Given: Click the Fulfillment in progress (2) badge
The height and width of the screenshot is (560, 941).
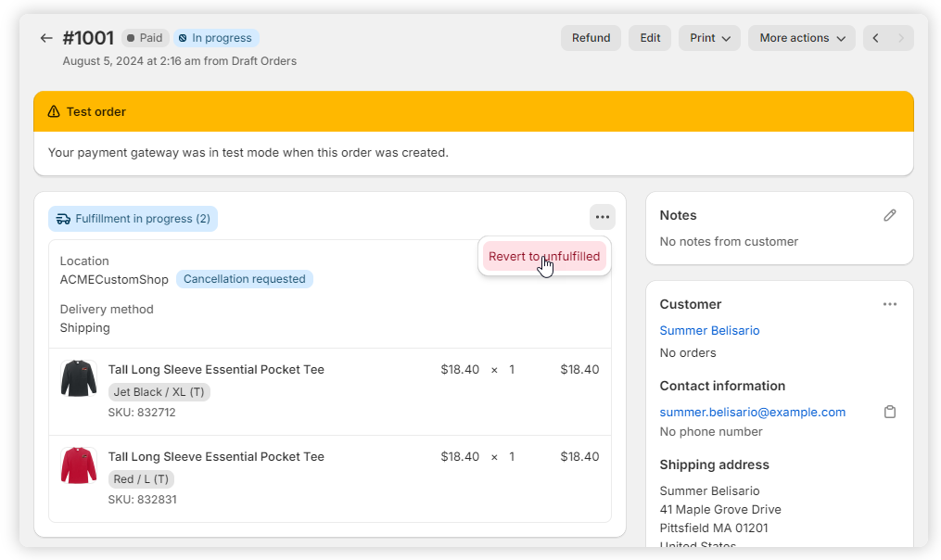Looking at the screenshot, I should (134, 219).
